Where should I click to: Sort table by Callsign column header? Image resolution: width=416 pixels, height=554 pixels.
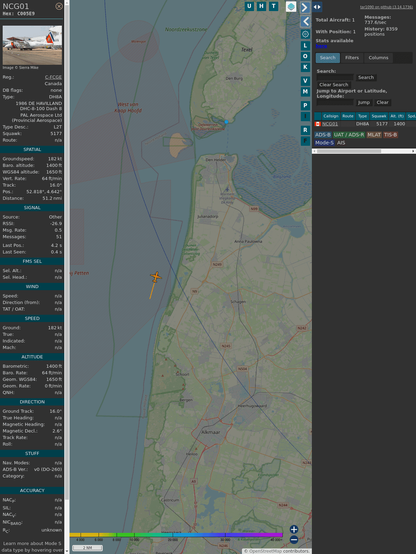(x=330, y=116)
